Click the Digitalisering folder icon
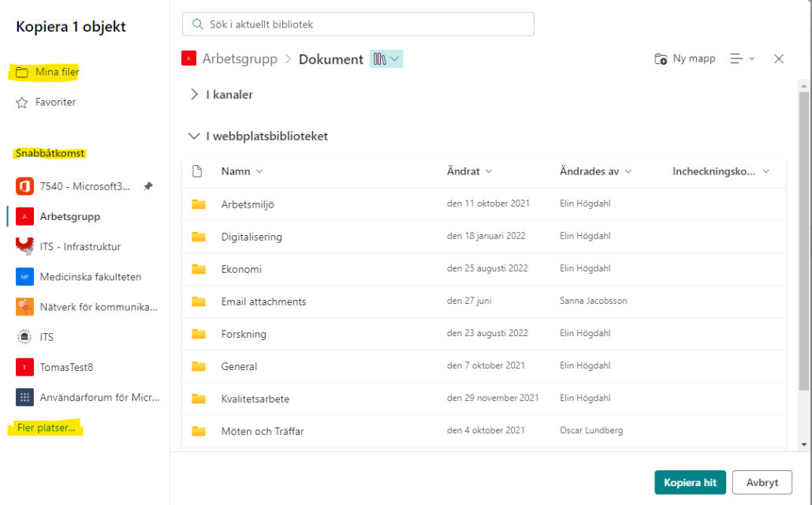Screen dimensions: 812x505 click(x=199, y=237)
